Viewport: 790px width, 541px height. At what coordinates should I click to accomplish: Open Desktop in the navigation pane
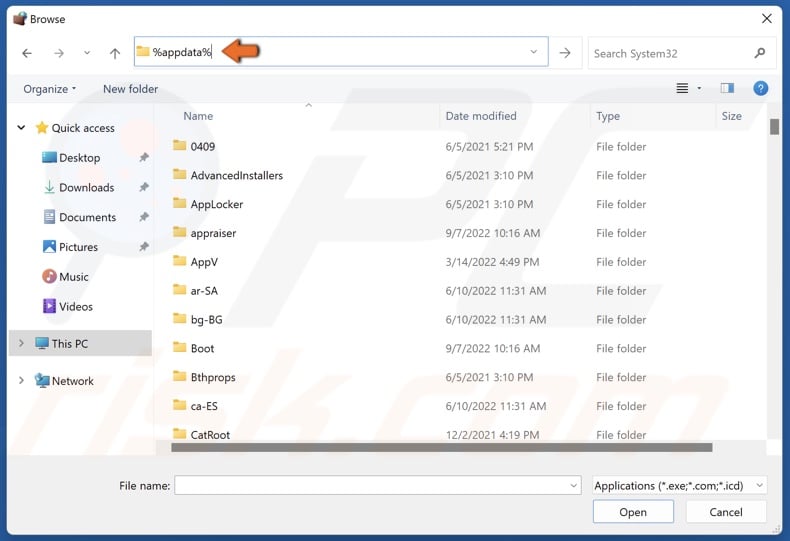(x=72, y=158)
